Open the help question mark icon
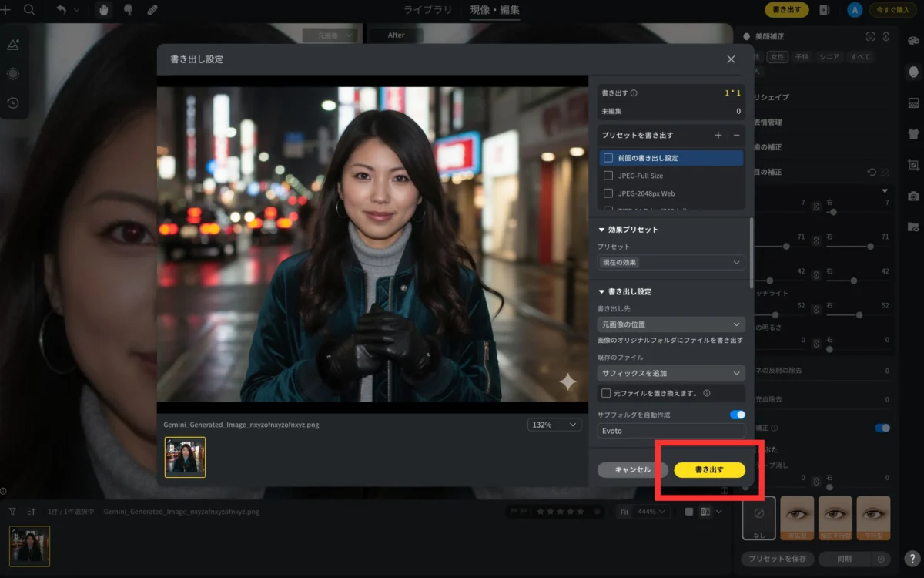 (x=911, y=559)
